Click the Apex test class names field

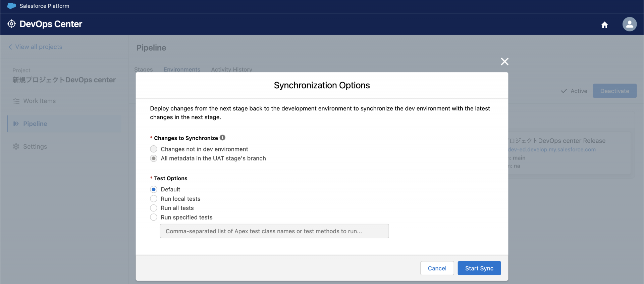pos(274,231)
